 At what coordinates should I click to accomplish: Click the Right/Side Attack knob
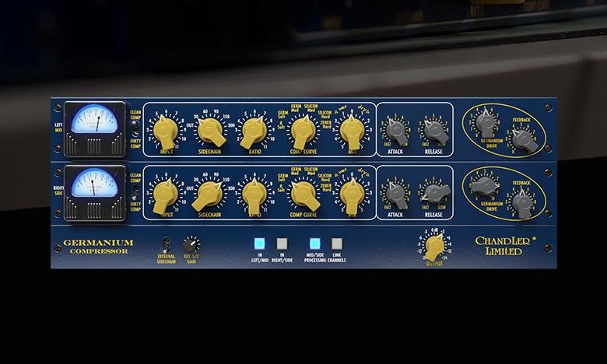click(x=396, y=194)
